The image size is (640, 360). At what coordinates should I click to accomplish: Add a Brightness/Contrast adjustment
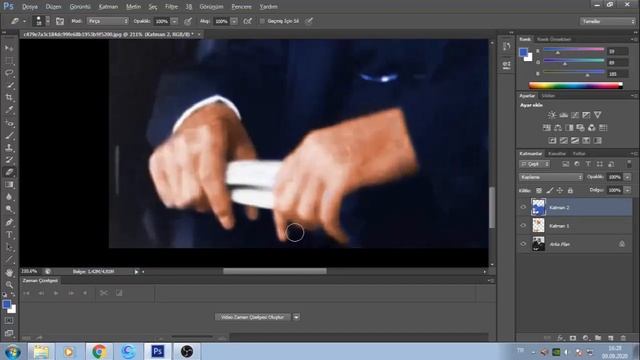[552, 115]
